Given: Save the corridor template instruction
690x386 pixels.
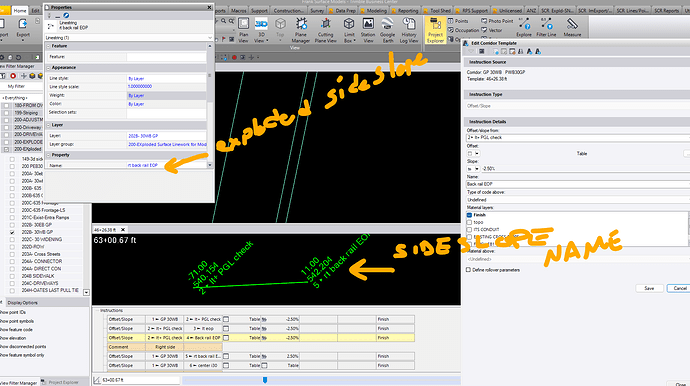Looking at the screenshot, I should [x=649, y=288].
